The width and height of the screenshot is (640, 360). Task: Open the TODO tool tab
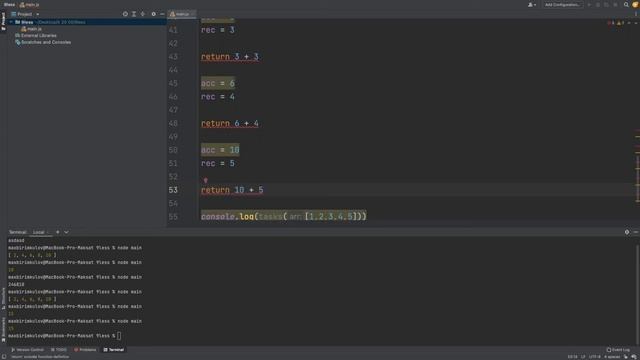(59, 349)
